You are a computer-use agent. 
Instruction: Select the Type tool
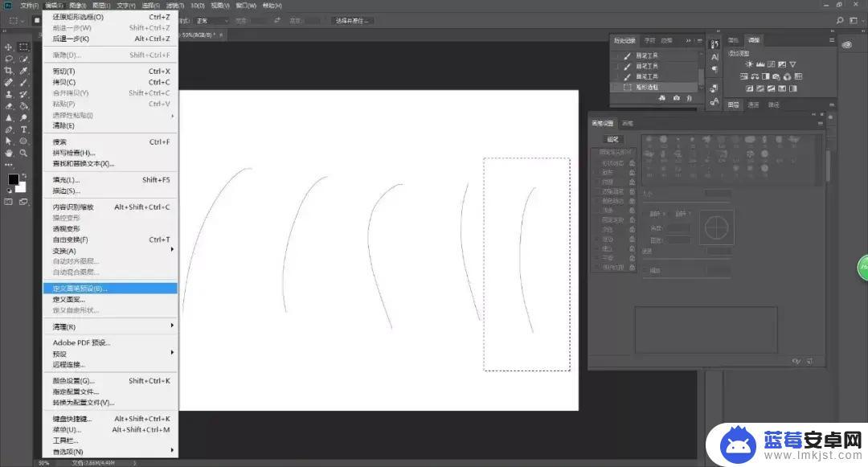(23, 129)
